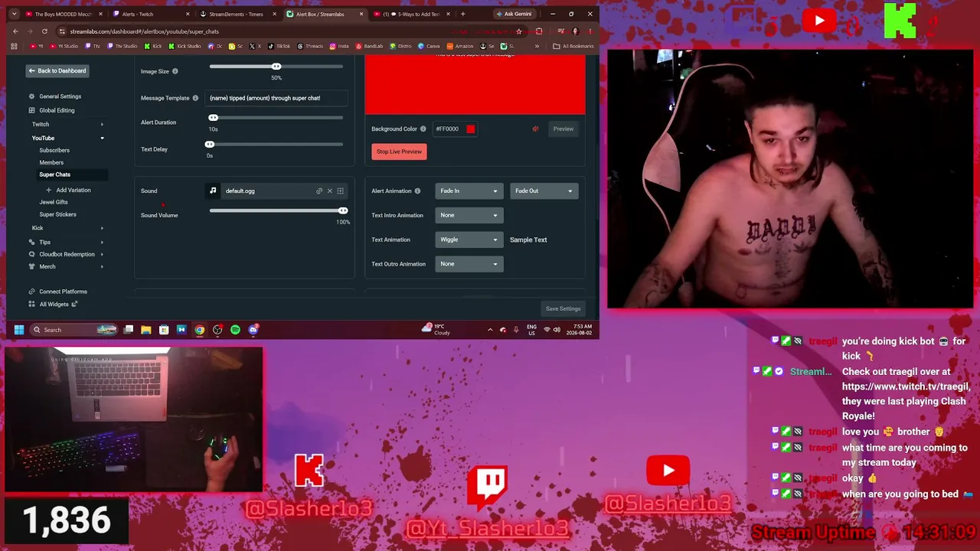
Task: Click the Stop Live Preview button
Action: pyautogui.click(x=399, y=152)
